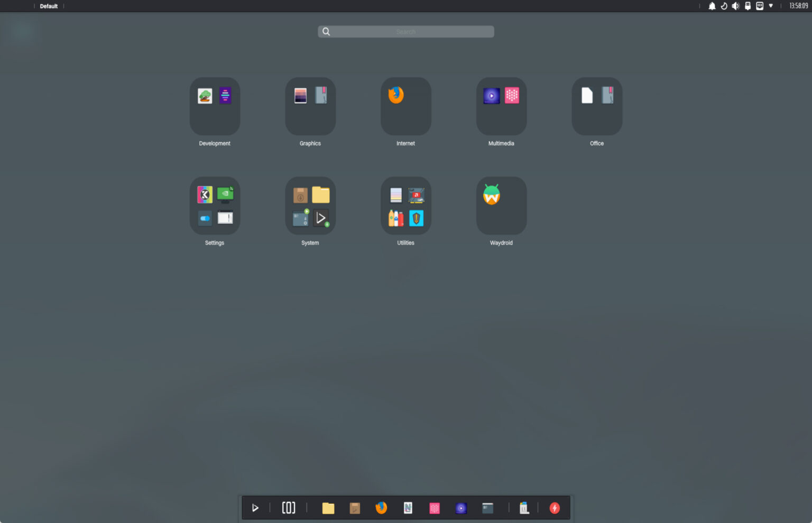Open the terminal from the dock
Screen dimensions: 812x523
click(487, 508)
